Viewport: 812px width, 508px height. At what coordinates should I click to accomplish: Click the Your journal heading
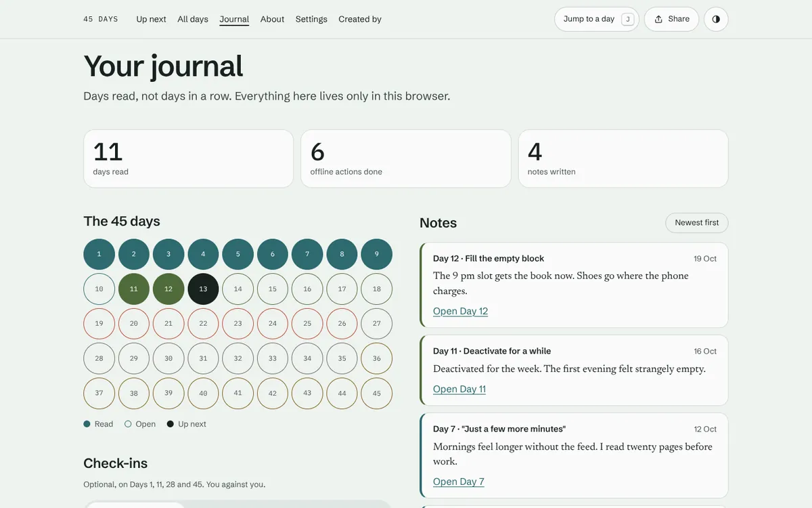pos(163,66)
